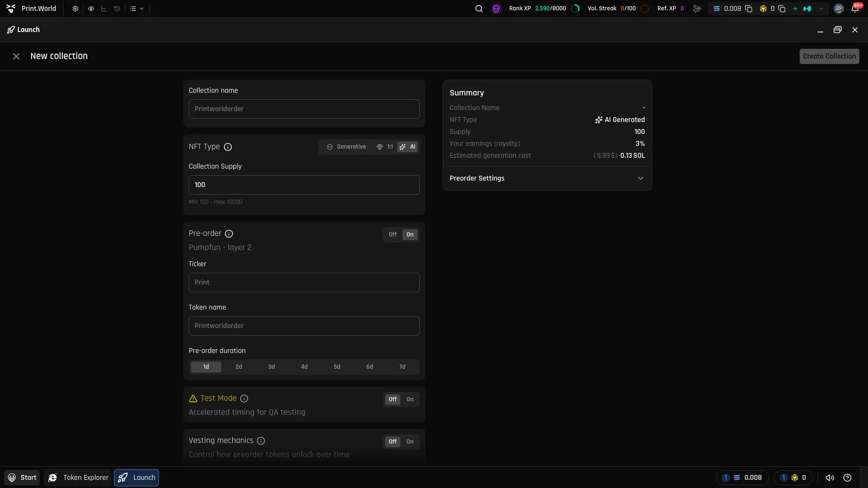Click the Print.World logo icon

(x=11, y=9)
